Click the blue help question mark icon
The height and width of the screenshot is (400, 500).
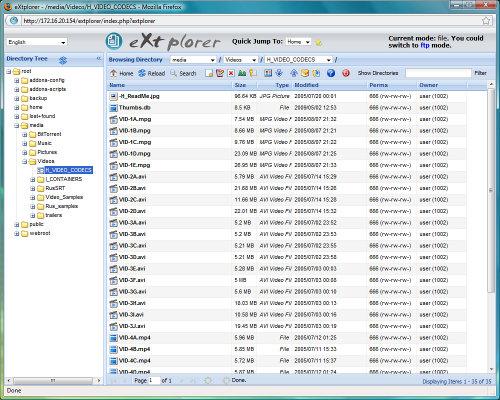331,73
